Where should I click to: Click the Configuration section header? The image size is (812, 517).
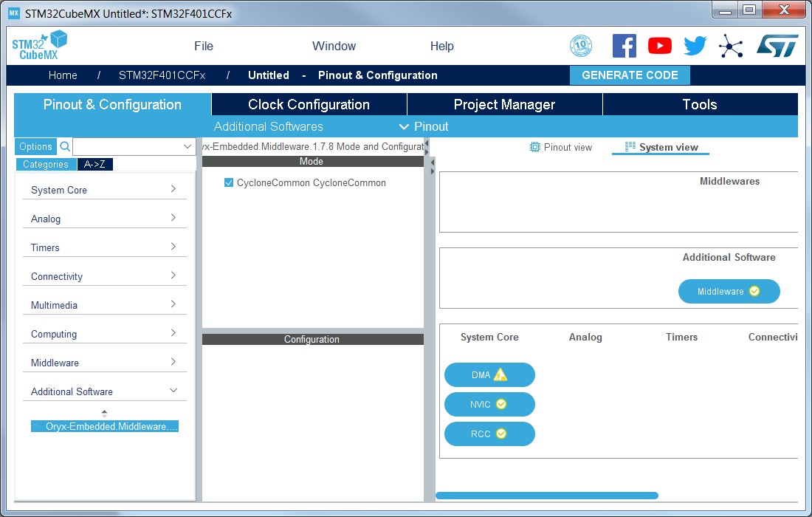(x=313, y=339)
